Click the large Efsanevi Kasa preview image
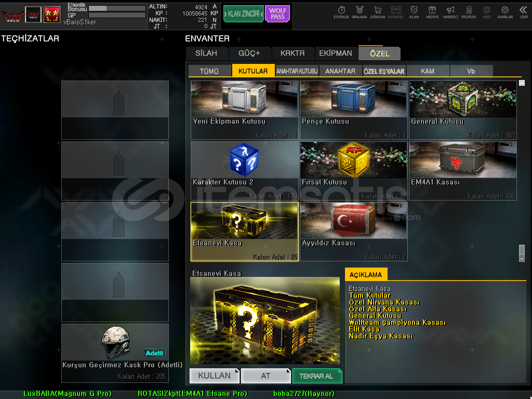This screenshot has width=532, height=399. [x=265, y=321]
